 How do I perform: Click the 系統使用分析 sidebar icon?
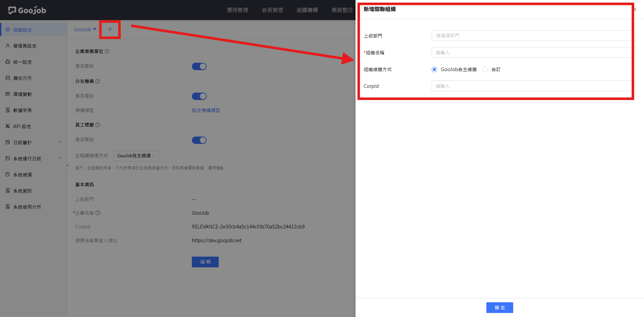click(x=8, y=207)
